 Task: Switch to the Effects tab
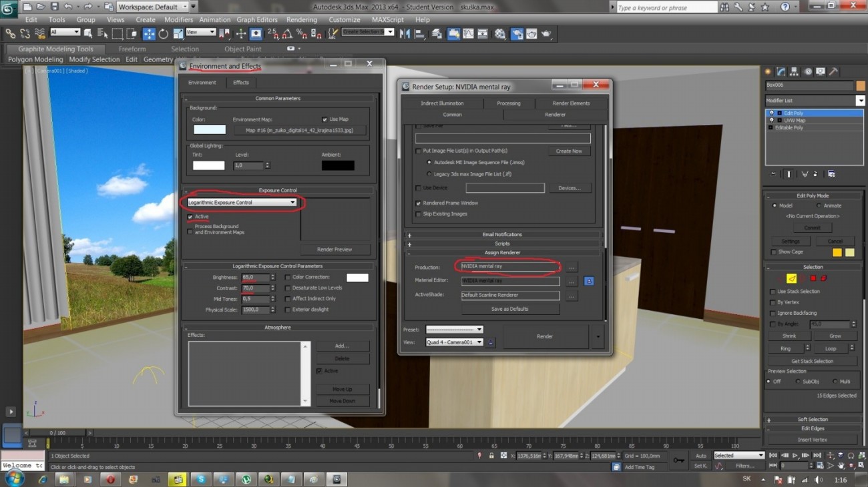coord(241,83)
